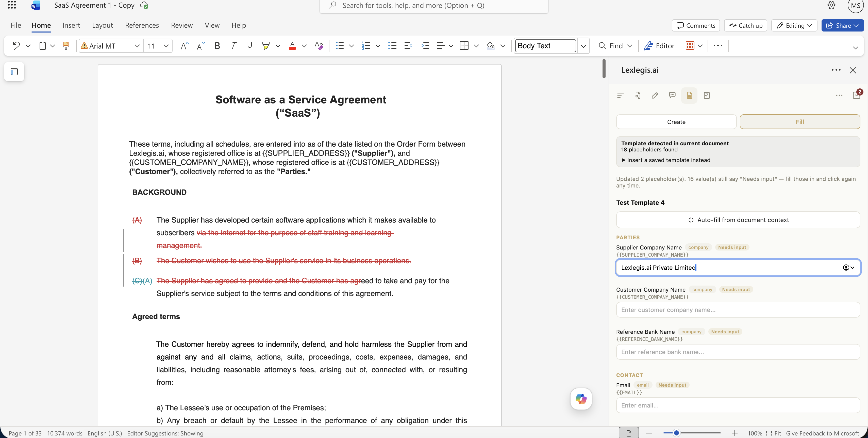
Task: Select the Format Painter icon
Action: click(x=66, y=45)
